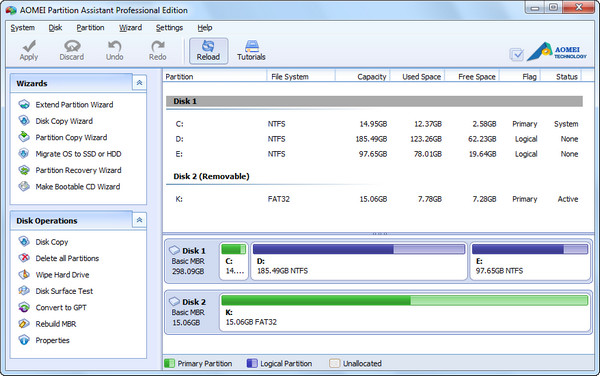Image resolution: width=600 pixels, height=376 pixels.
Task: Click the Convert to GPT icon
Action: (24, 307)
